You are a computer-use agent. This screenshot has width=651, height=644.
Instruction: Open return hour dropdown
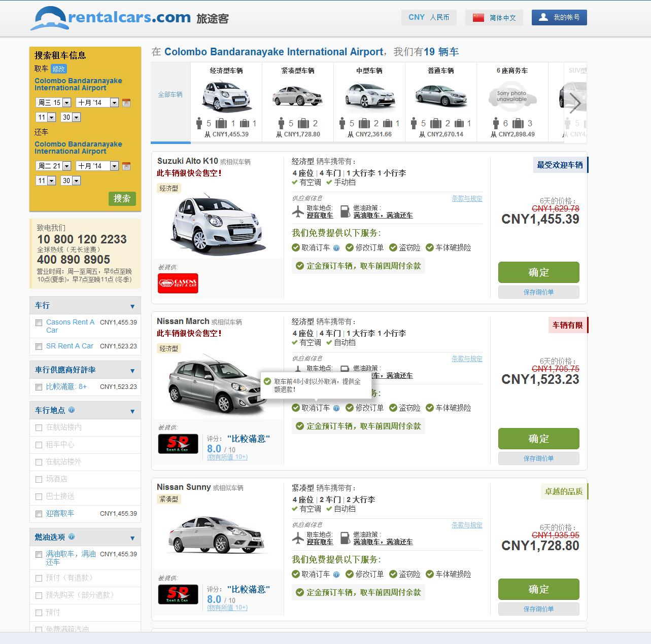[x=46, y=181]
